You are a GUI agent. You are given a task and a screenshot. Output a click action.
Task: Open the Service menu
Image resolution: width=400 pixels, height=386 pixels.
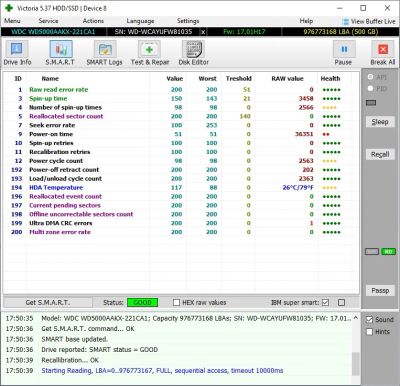tap(48, 21)
